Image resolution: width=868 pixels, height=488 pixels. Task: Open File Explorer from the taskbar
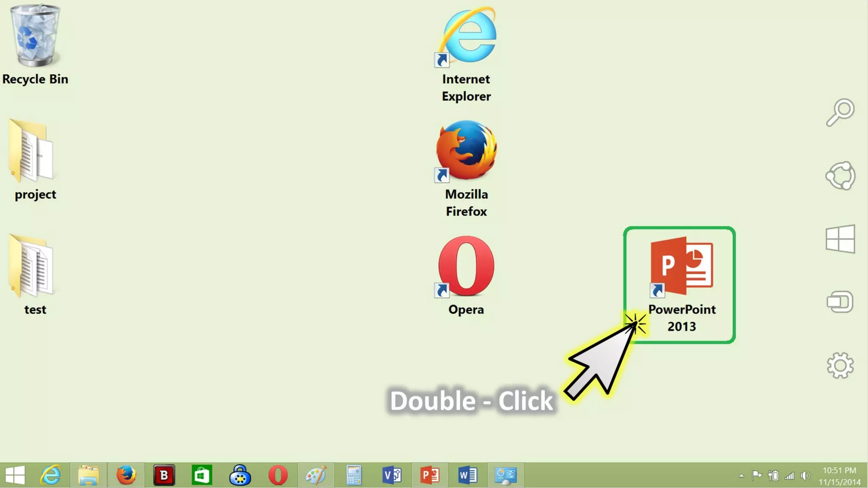89,475
